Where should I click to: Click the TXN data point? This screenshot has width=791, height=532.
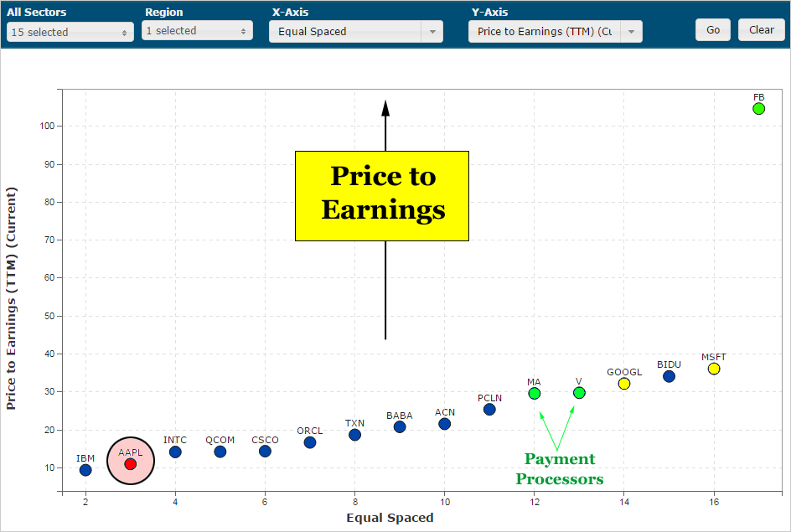pos(354,435)
